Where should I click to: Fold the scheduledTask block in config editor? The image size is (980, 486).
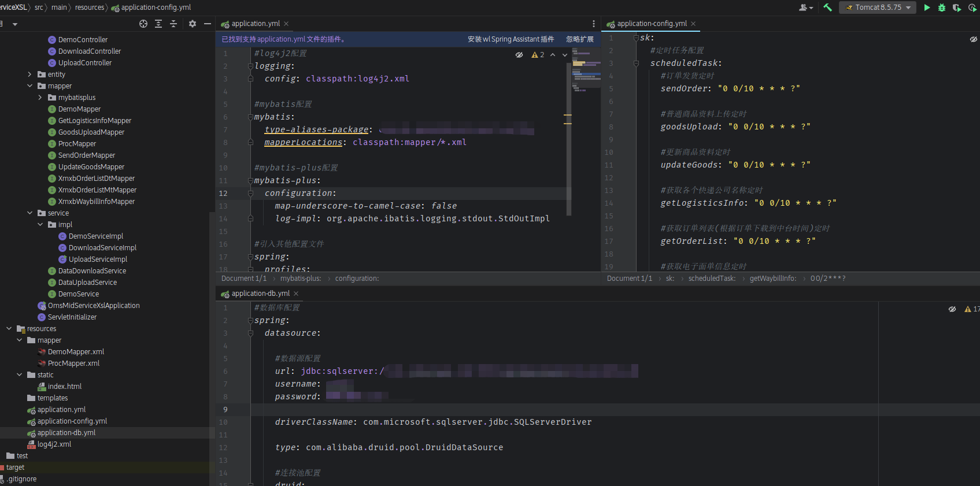click(636, 63)
